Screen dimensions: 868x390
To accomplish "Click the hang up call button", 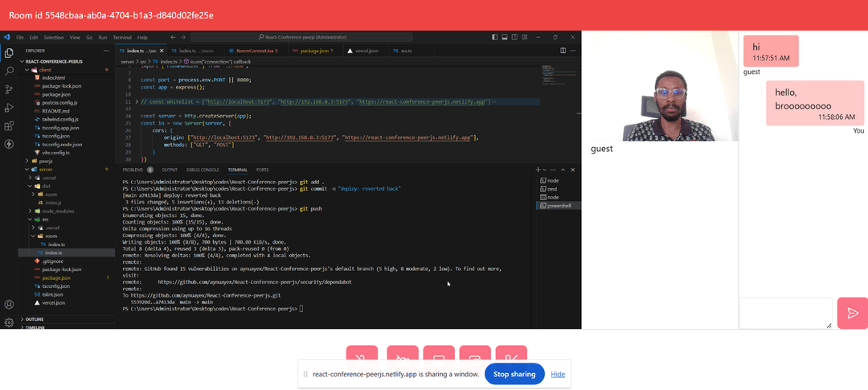I will coord(511,353).
